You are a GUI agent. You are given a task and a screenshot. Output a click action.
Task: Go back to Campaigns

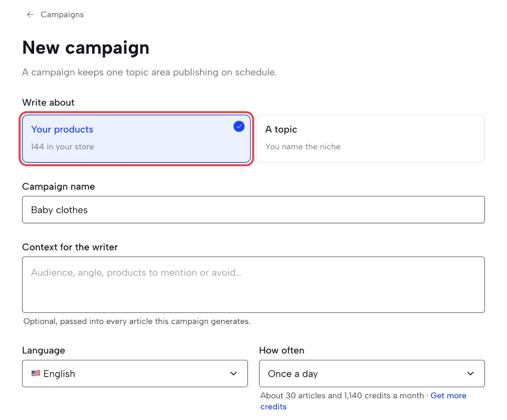pos(62,15)
